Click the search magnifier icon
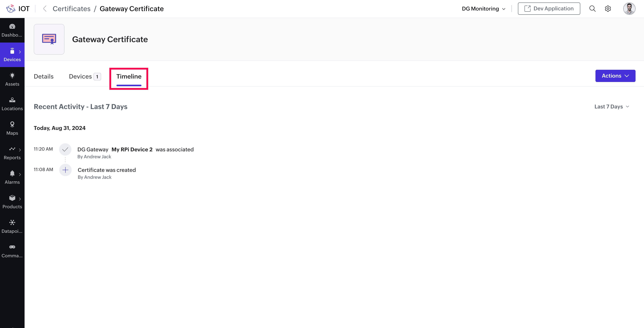644x328 pixels. (592, 9)
